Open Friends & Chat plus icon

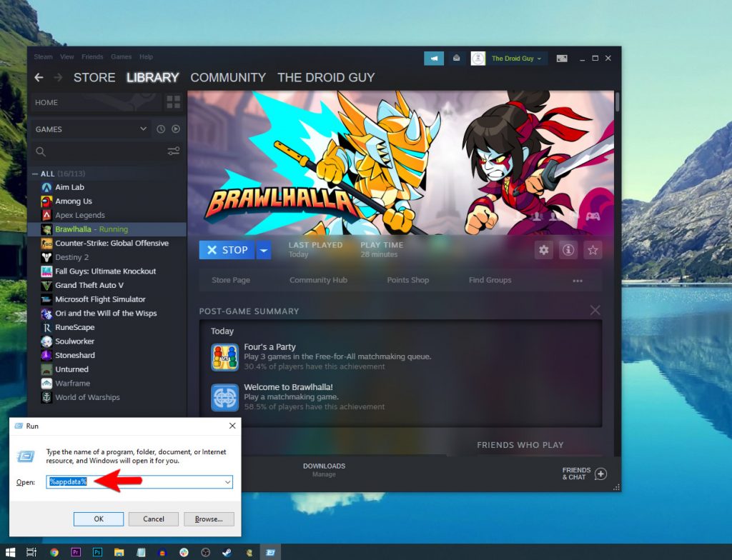coord(600,474)
